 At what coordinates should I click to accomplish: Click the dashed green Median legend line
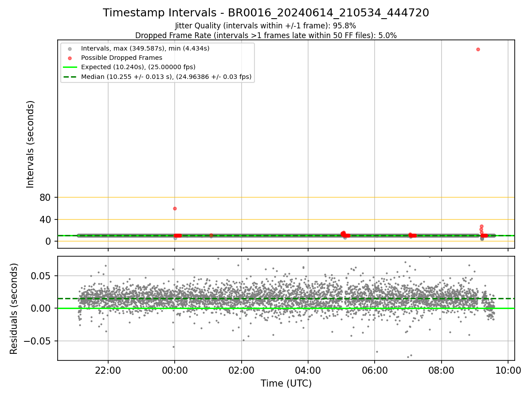coord(70,77)
